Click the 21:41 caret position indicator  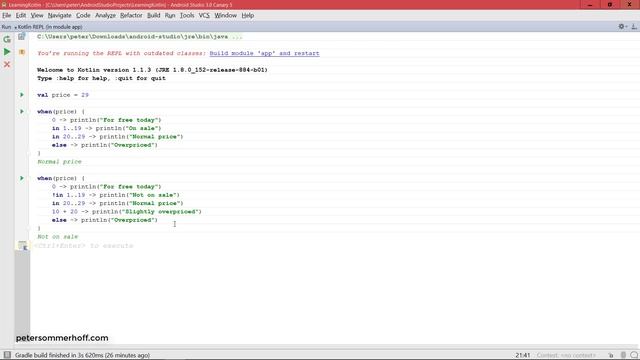[522, 355]
